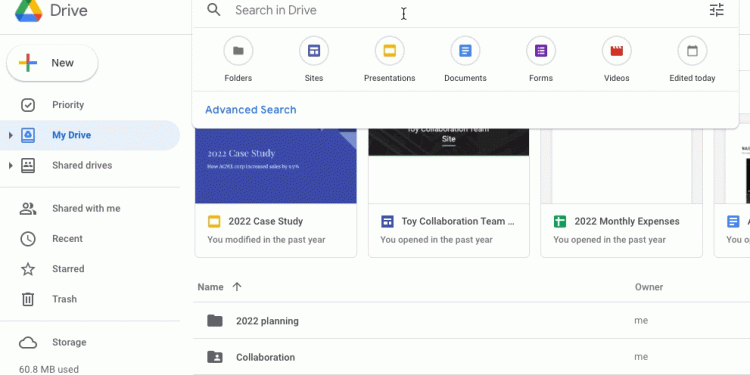Click the Sheets icon beside 2022 Monthly Expenses
Viewport: 750px width, 375px height.
(x=560, y=221)
